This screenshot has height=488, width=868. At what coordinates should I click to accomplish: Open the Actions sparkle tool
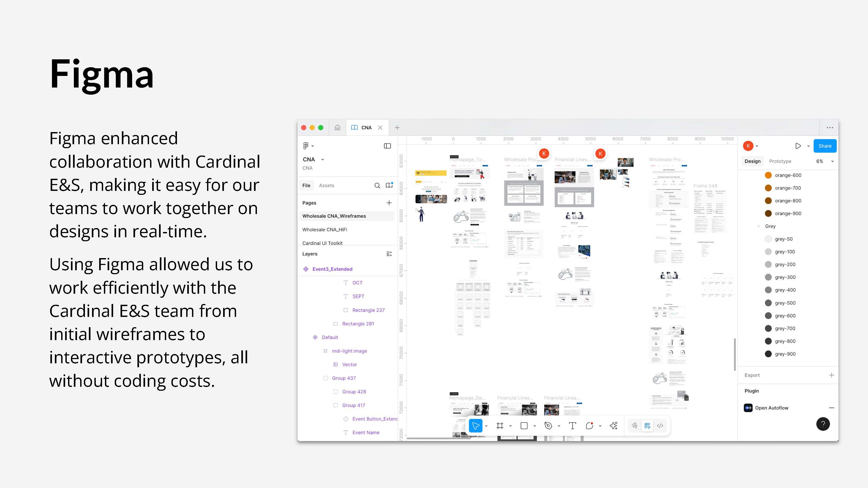pyautogui.click(x=613, y=426)
